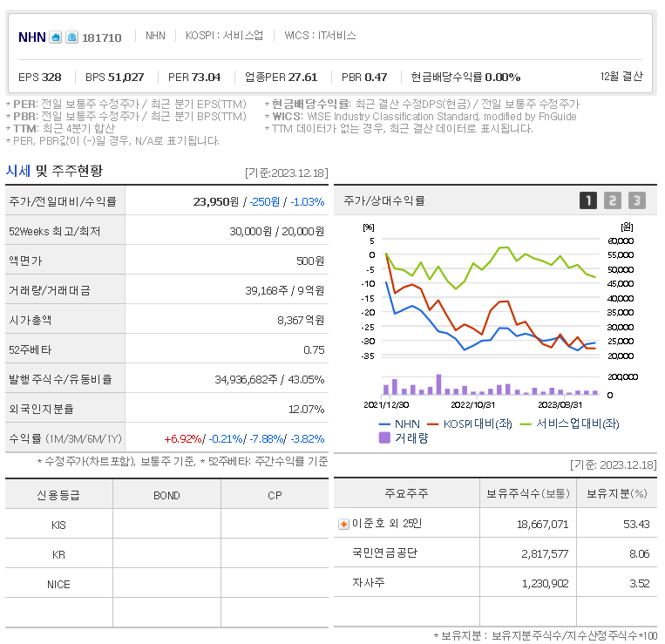Click the 외국인지분율 12.07% value
Viewport: 665px width, 644px height.
click(307, 409)
